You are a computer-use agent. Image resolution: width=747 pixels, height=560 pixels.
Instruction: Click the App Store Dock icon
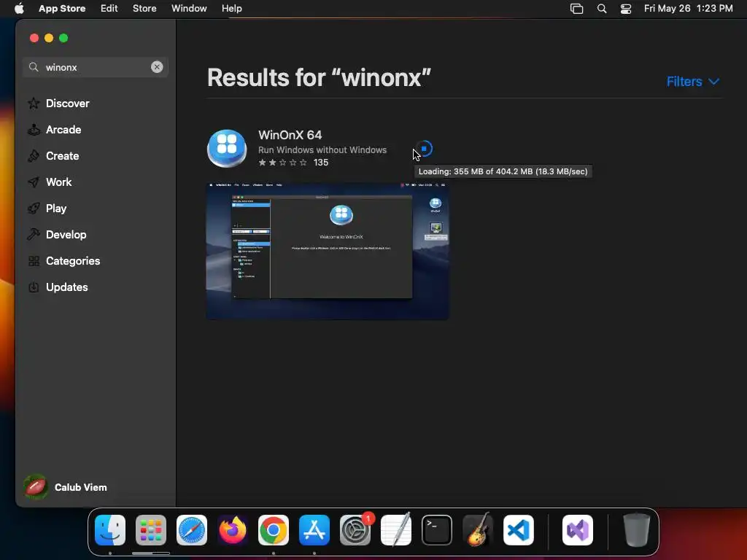[x=314, y=530]
